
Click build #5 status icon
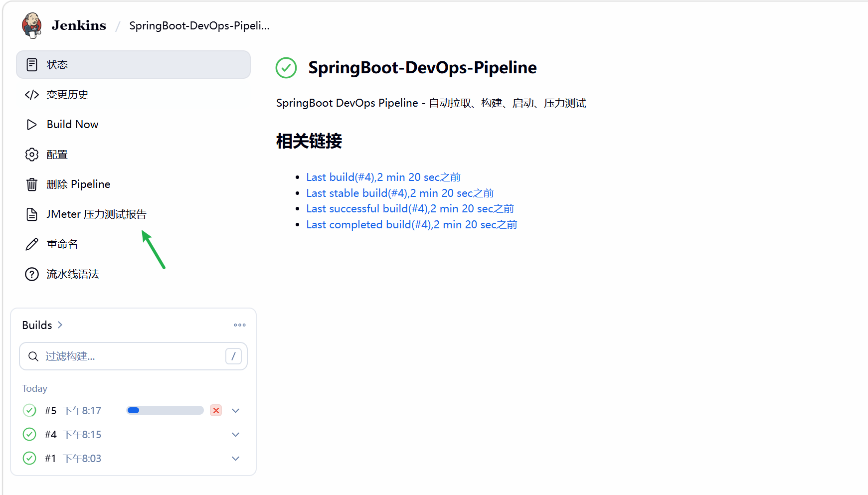[x=29, y=410]
